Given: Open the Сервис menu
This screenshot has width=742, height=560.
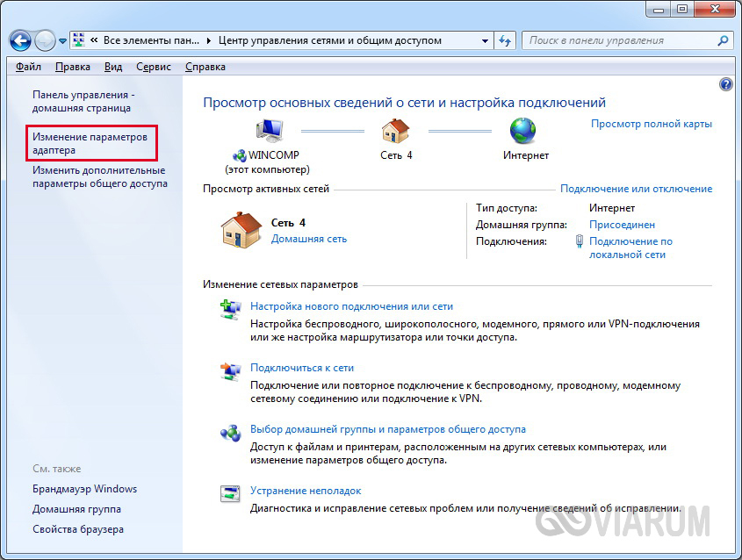Looking at the screenshot, I should tap(152, 67).
